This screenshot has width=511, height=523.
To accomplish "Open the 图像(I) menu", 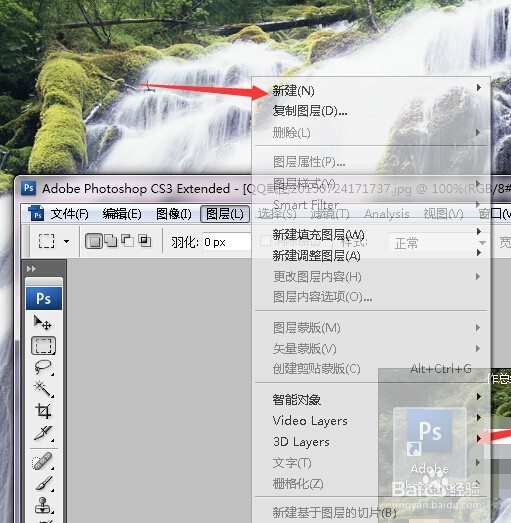I will (174, 214).
